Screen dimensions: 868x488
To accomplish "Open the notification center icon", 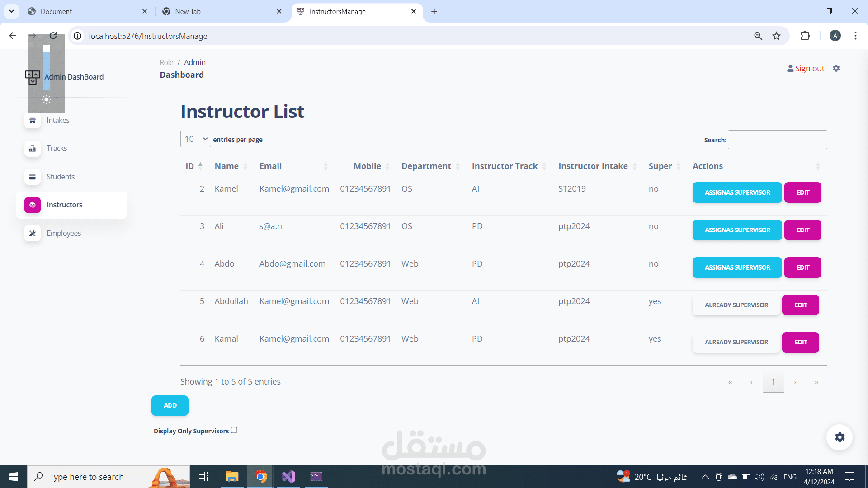I will pos(849,477).
